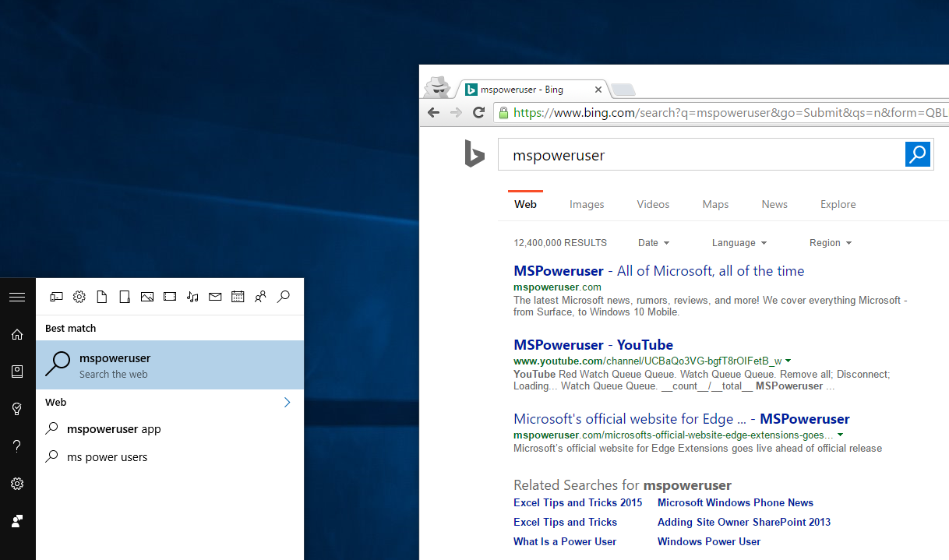Switch to the Maps results tab
Viewport: 949px width, 560px height.
pos(715,204)
